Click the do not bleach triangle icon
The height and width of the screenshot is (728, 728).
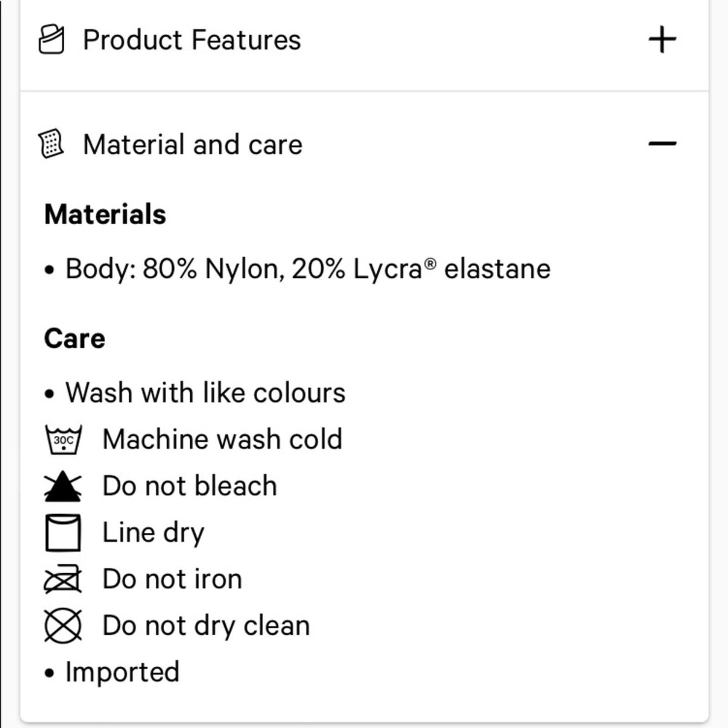63,486
